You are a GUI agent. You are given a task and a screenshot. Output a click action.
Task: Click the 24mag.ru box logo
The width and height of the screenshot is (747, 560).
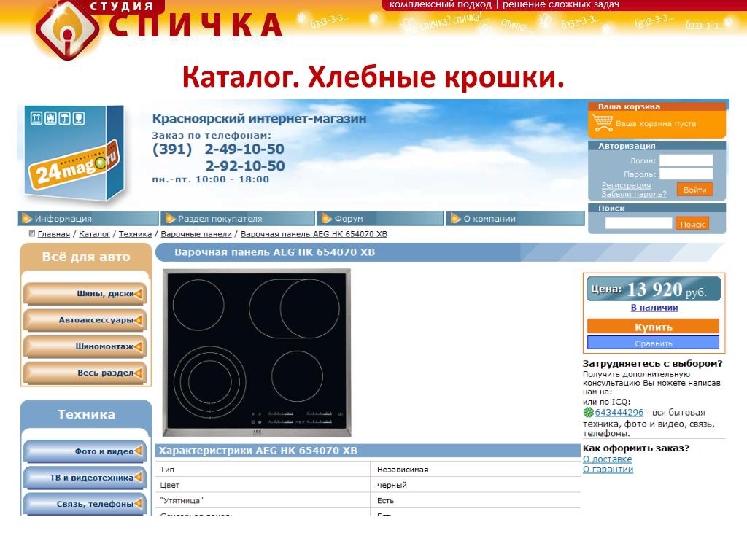point(74,153)
